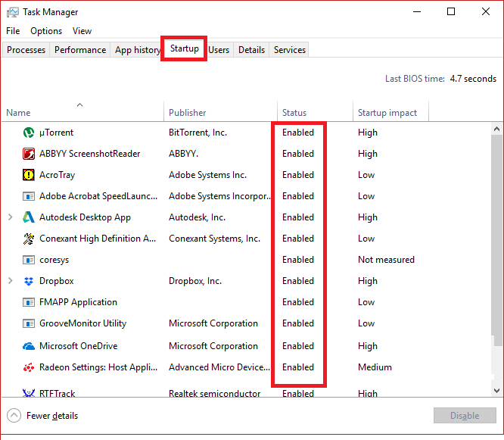Screen dimensions: 504x440
Task: Switch to the Users tab
Action: click(219, 50)
